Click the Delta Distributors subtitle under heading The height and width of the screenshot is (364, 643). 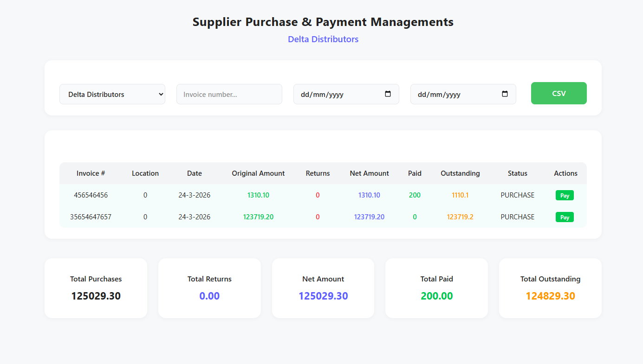323,39
